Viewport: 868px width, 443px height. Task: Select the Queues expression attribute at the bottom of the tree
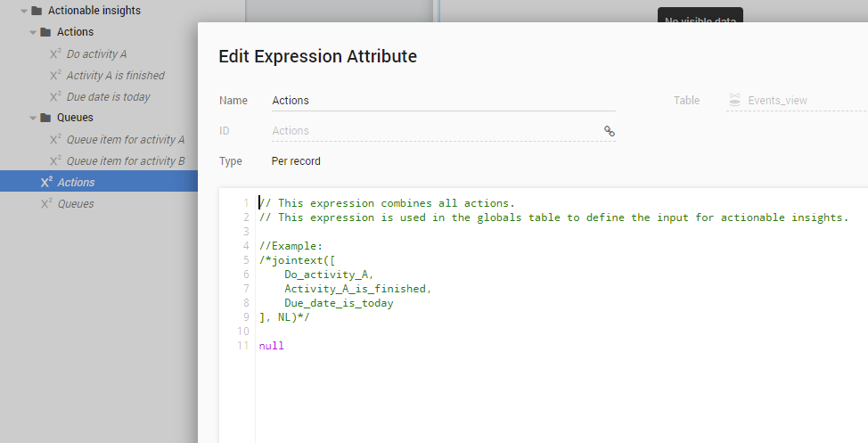pos(76,204)
